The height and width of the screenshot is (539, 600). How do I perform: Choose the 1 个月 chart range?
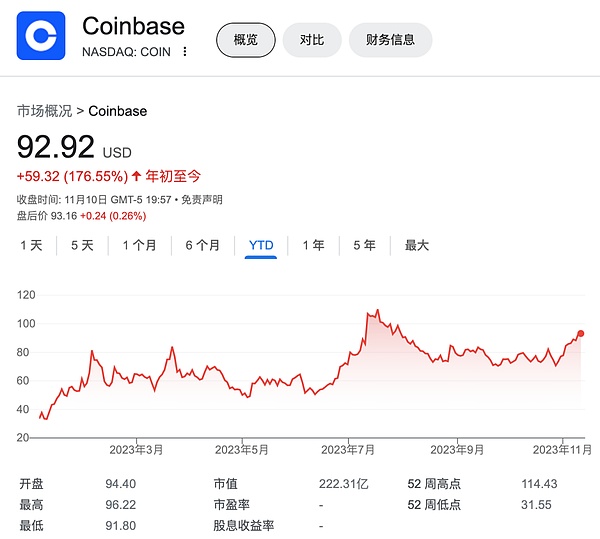coord(139,245)
